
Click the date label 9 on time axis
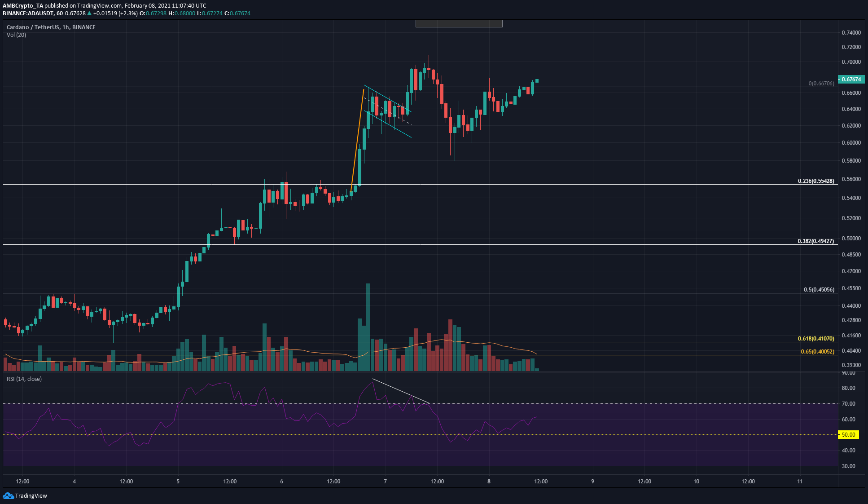pyautogui.click(x=592, y=481)
